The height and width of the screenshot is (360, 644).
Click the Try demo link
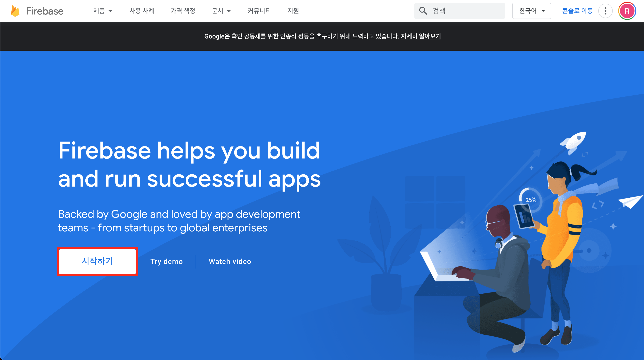pyautogui.click(x=166, y=262)
